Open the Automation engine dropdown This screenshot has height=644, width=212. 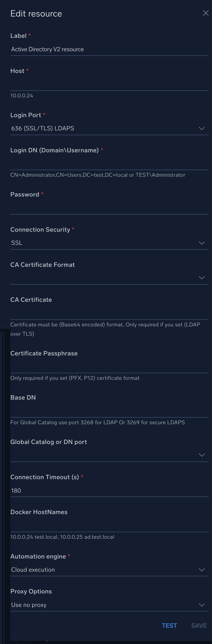(105, 570)
